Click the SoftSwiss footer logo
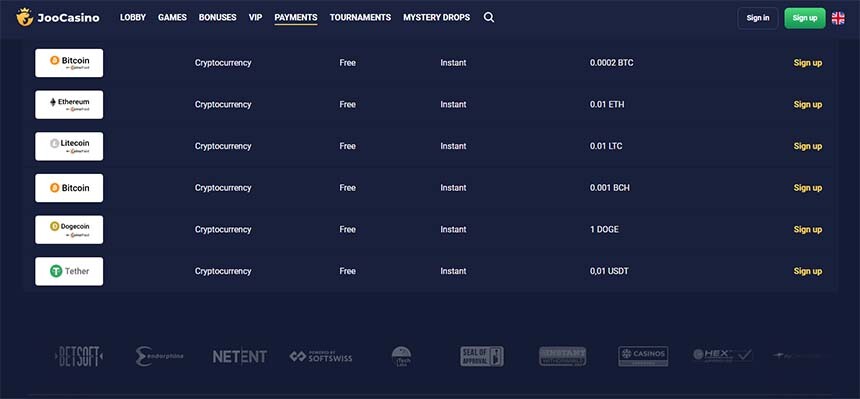Screen dimensions: 860x399 [x=321, y=357]
